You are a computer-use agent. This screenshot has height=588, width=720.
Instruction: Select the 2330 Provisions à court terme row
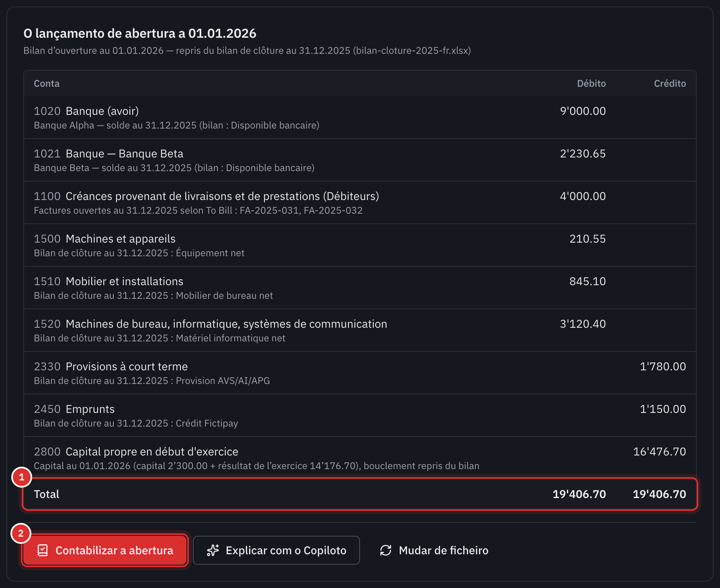pos(360,373)
